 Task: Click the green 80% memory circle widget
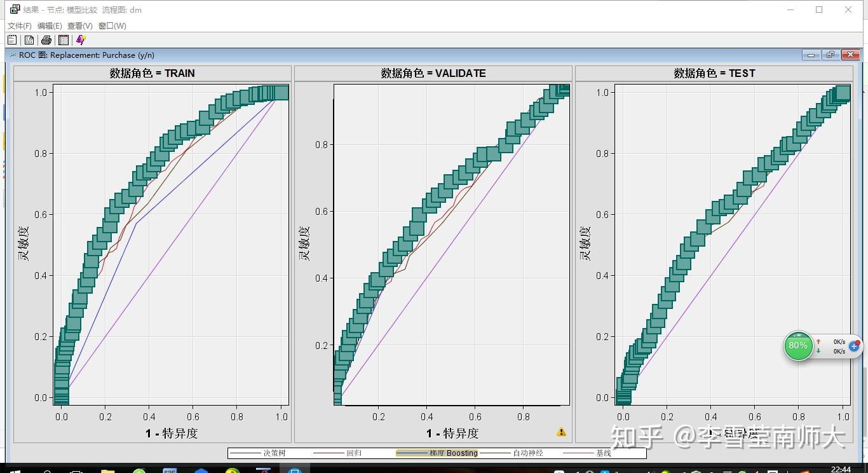(798, 346)
